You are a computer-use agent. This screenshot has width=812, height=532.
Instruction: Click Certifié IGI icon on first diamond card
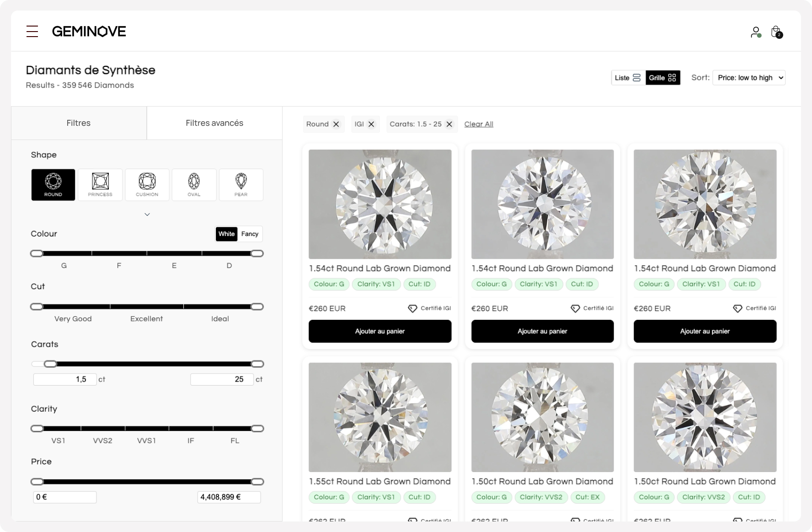(x=412, y=309)
